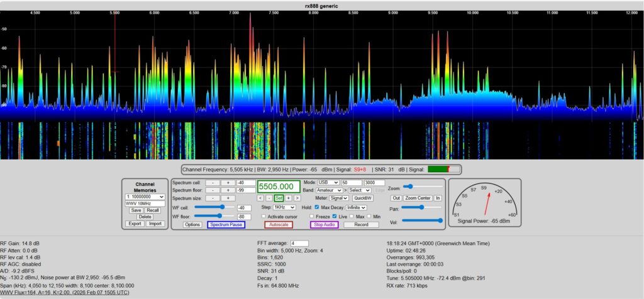Click the Autoscale button
This screenshot has width=644, height=299.
tap(278, 224)
